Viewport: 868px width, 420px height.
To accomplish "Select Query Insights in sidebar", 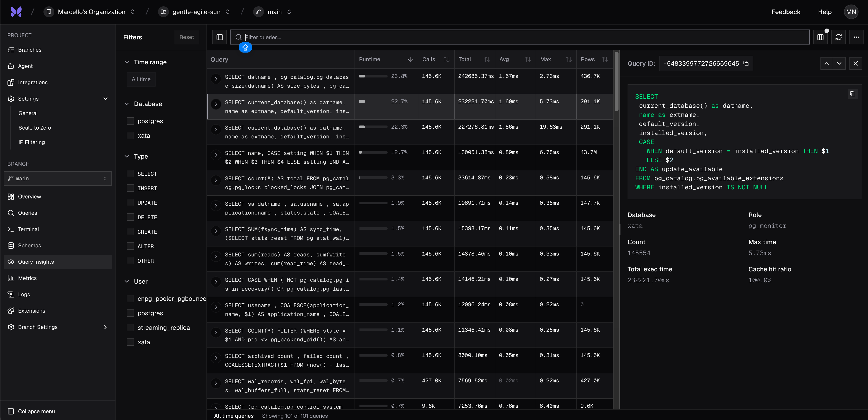I will pyautogui.click(x=58, y=262).
